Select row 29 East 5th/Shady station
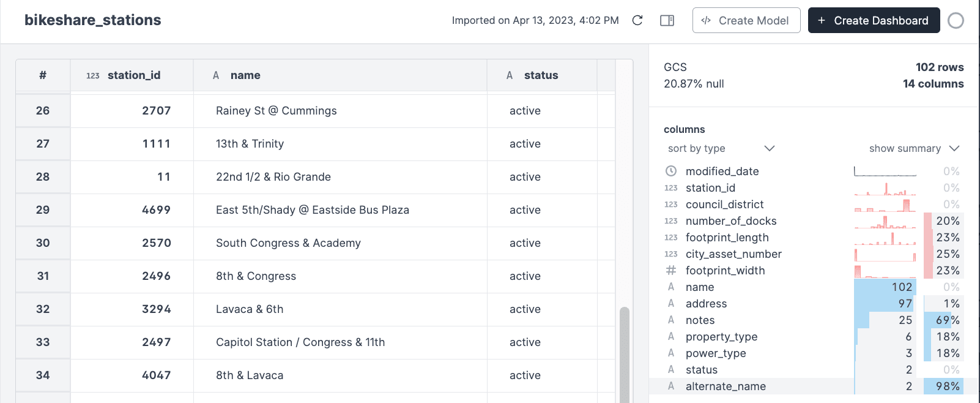980x403 pixels. 312,210
